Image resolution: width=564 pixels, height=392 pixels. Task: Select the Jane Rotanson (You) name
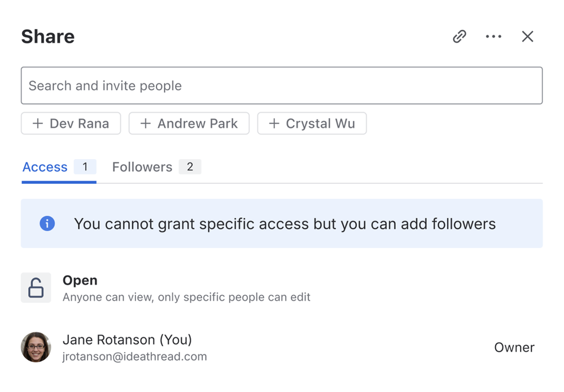point(127,340)
